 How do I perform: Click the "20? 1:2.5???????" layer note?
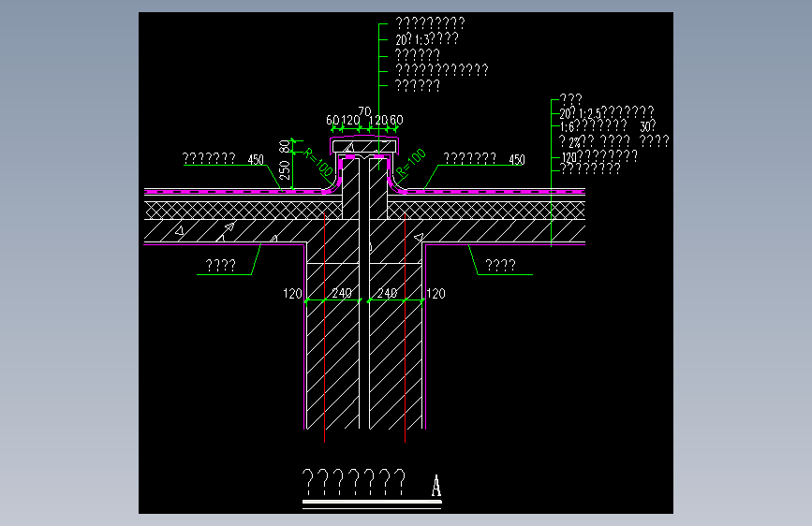606,113
